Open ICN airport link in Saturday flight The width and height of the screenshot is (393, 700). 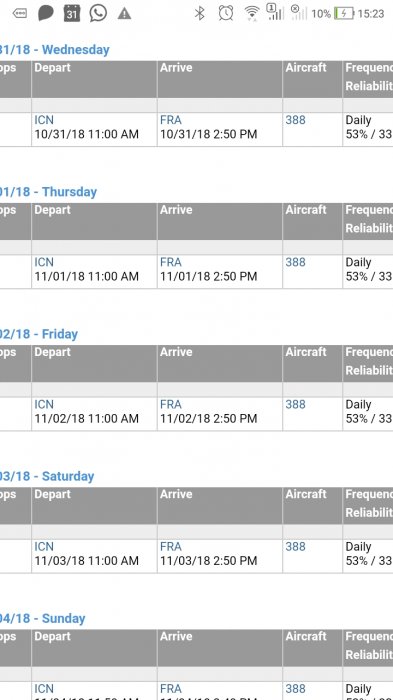(44, 546)
